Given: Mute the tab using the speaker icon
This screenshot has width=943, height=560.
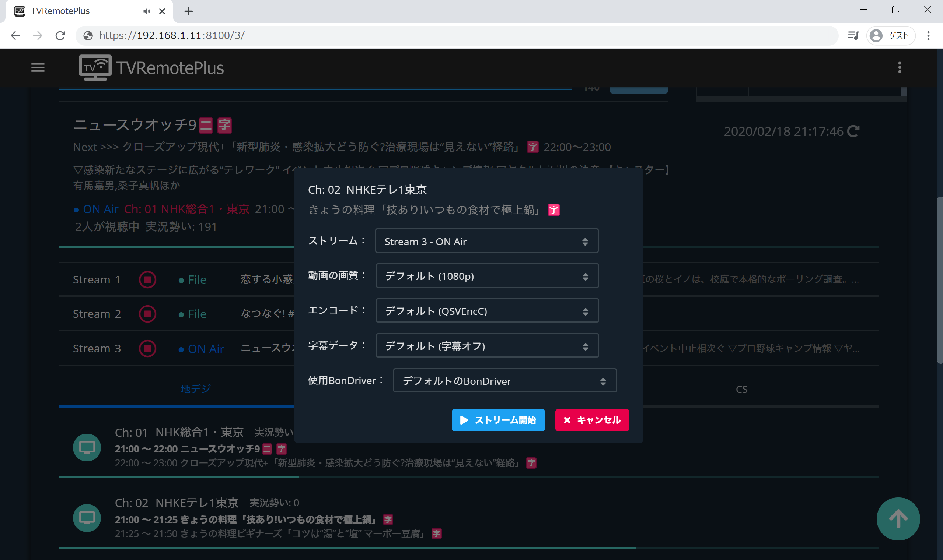Looking at the screenshot, I should (147, 11).
